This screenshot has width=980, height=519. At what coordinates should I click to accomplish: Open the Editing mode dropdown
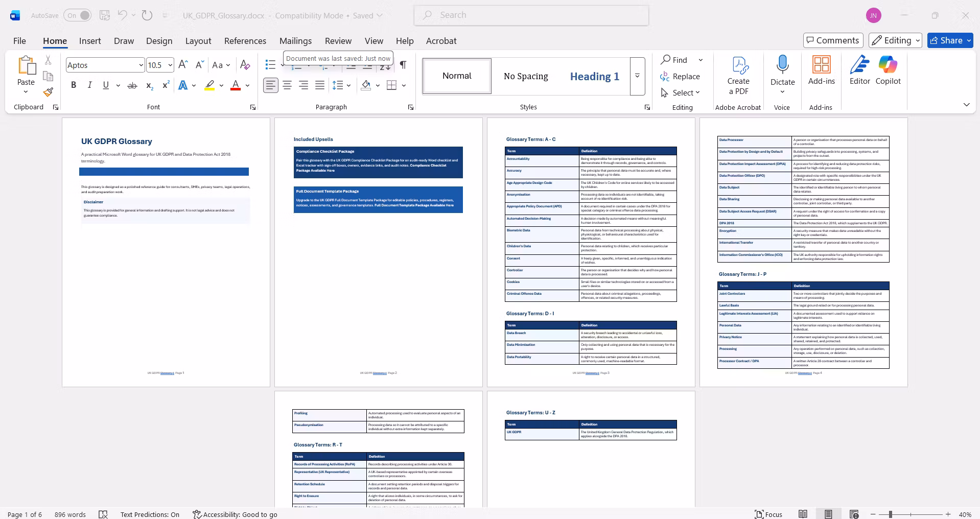(x=896, y=40)
